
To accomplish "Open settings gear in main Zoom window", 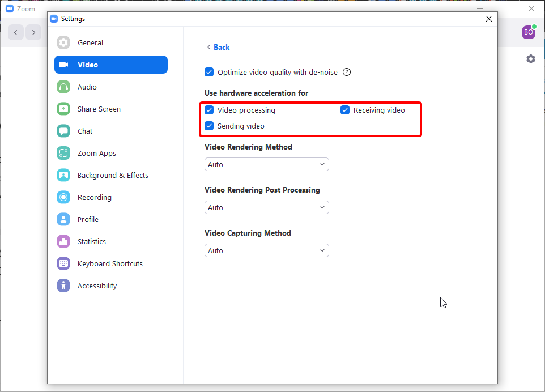I will pos(530,59).
